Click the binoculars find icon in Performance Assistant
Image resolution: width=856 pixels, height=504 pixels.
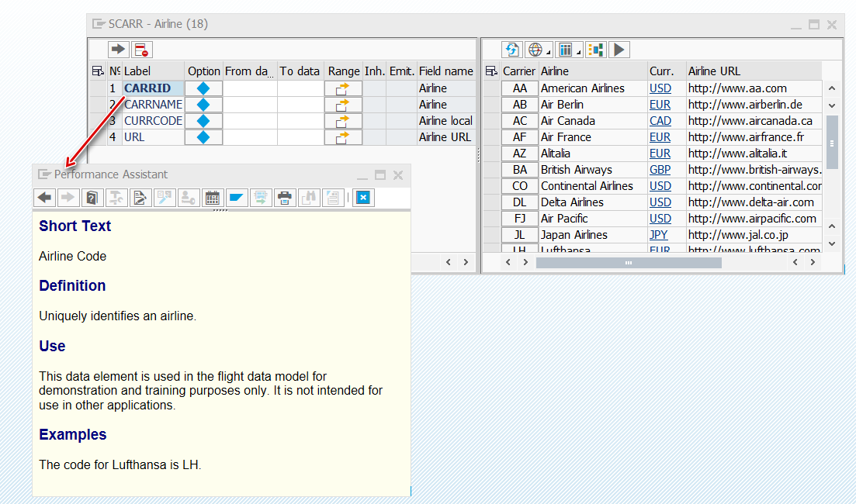308,198
